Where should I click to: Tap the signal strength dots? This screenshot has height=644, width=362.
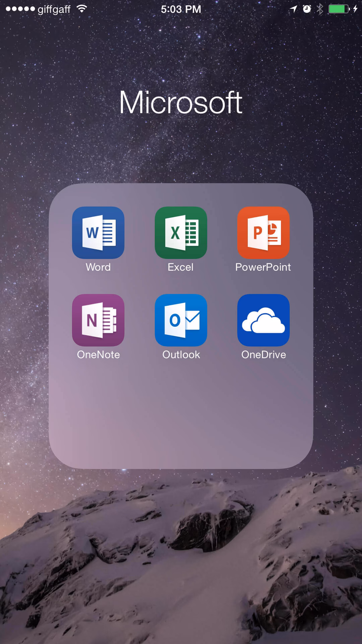click(x=20, y=9)
